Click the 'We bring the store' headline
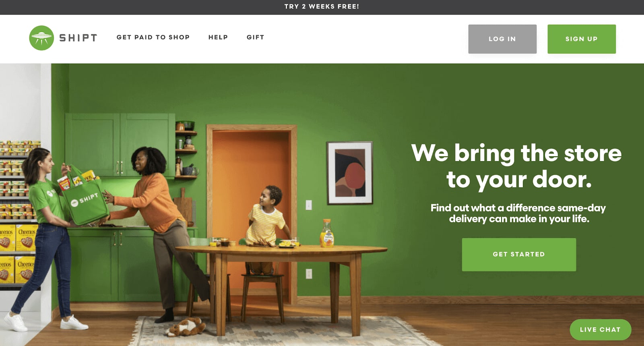This screenshot has width=644, height=346. tap(516, 166)
